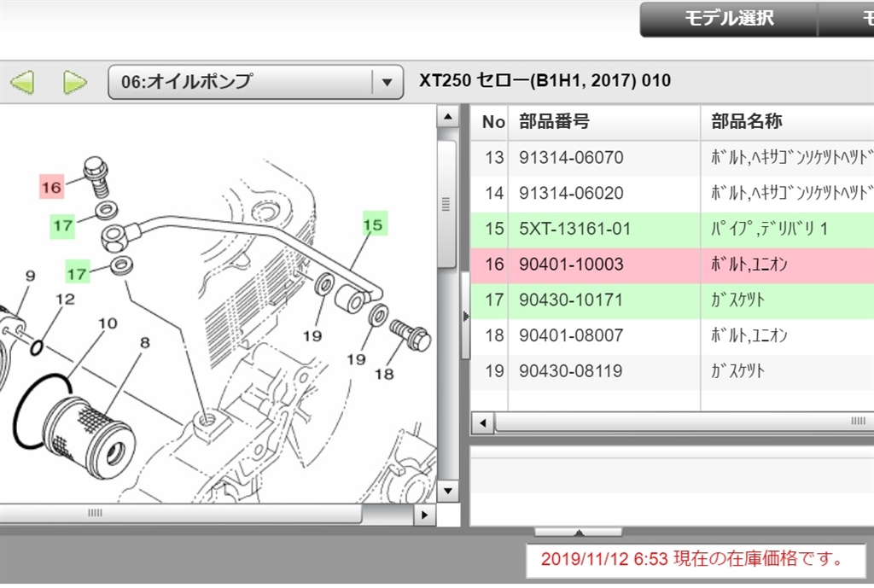Screen dimensions: 874x588
Task: Click callout number 9 in diagram
Action: (x=30, y=276)
